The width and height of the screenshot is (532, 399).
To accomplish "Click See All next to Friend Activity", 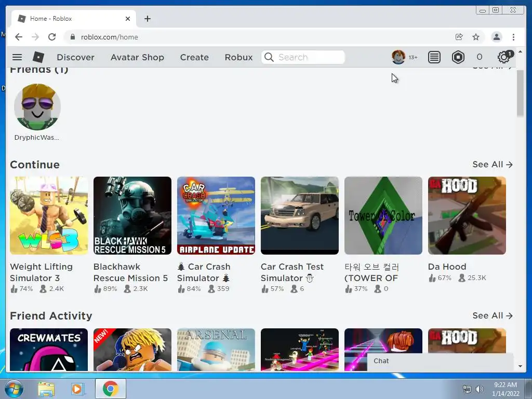I will (x=493, y=316).
